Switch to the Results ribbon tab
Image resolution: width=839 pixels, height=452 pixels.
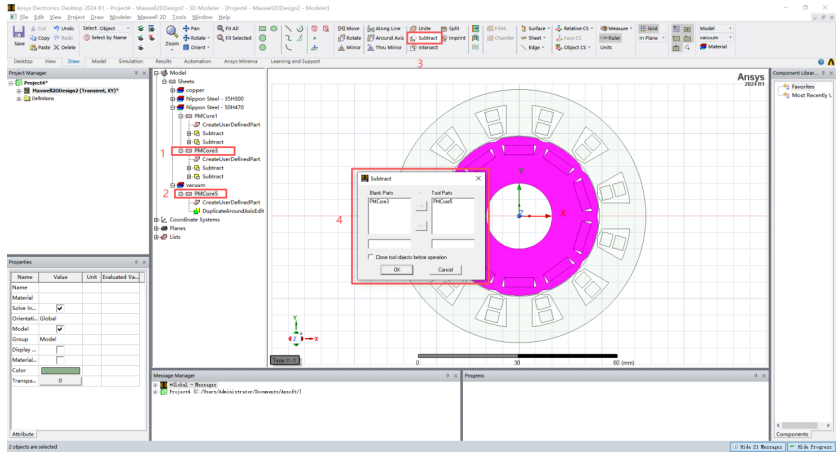coord(163,62)
